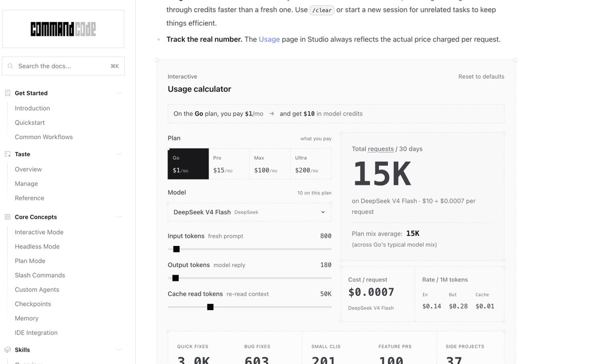Select the Ultra $200/mo plan
Viewport: 616px width, 364px height.
point(311,164)
